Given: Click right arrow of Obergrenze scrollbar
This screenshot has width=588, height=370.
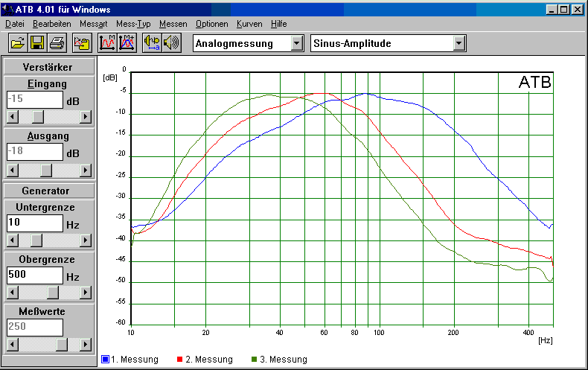Looking at the screenshot, I should click(86, 293).
